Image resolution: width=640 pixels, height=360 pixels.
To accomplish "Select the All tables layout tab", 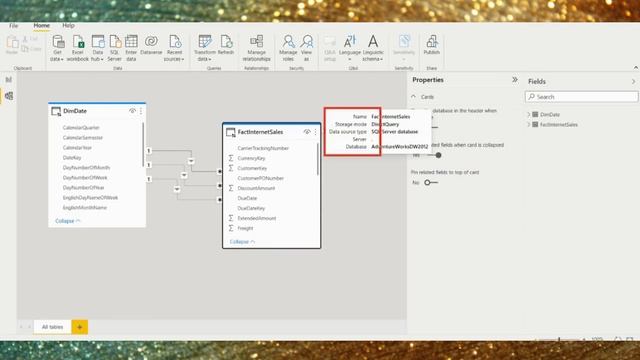I will (52, 327).
